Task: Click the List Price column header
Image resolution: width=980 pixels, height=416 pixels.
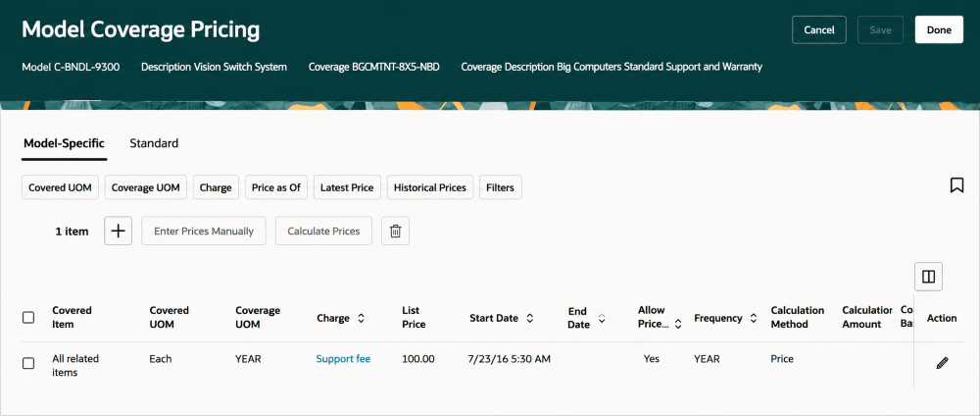Action: [x=414, y=317]
